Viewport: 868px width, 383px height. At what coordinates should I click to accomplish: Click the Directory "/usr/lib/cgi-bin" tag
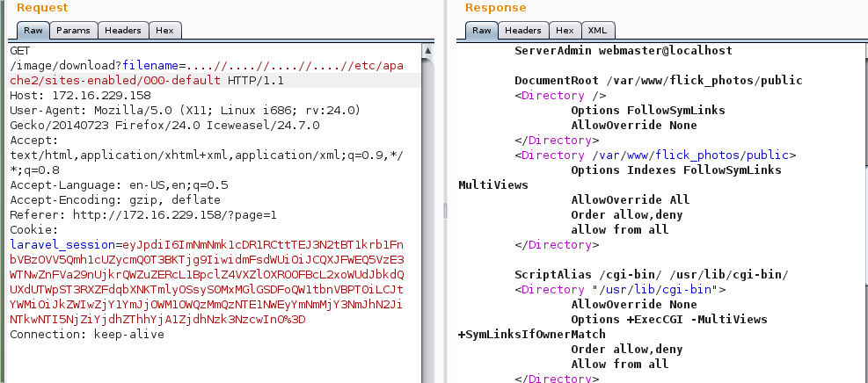(x=620, y=290)
